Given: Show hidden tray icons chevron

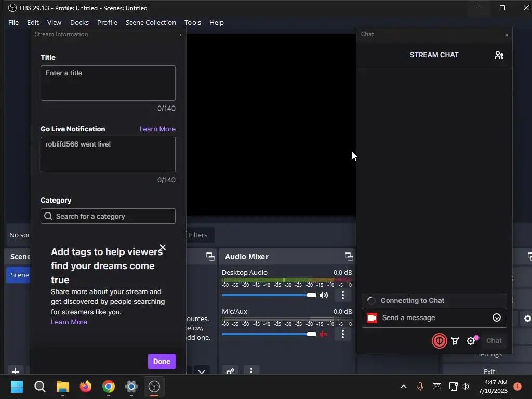Looking at the screenshot, I should [x=403, y=387].
